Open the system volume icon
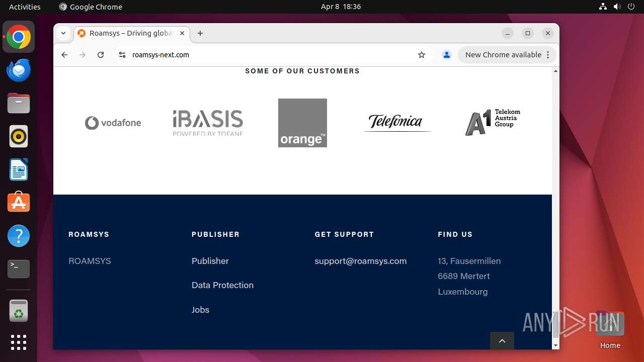This screenshot has height=362, width=644. 617,7
